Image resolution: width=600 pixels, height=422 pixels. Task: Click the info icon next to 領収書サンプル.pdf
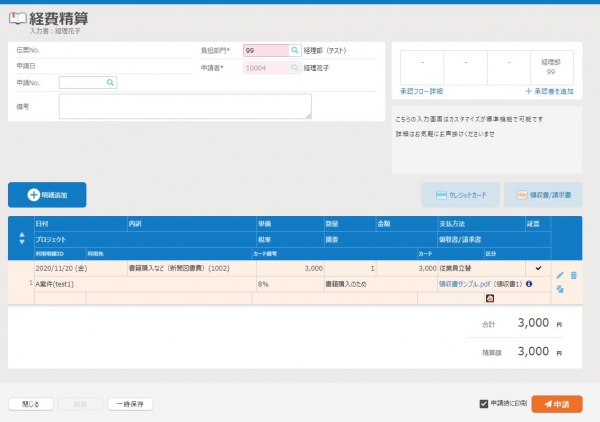[x=530, y=284]
